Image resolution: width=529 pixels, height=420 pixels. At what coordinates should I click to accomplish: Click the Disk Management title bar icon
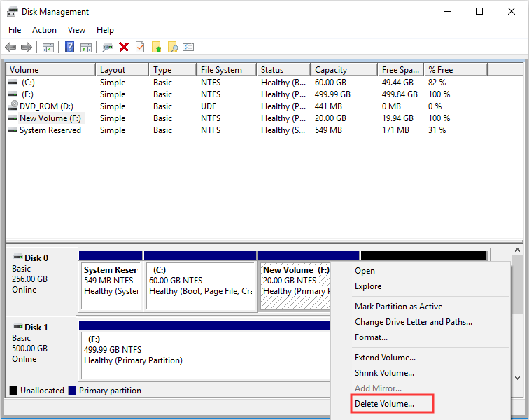tap(12, 12)
